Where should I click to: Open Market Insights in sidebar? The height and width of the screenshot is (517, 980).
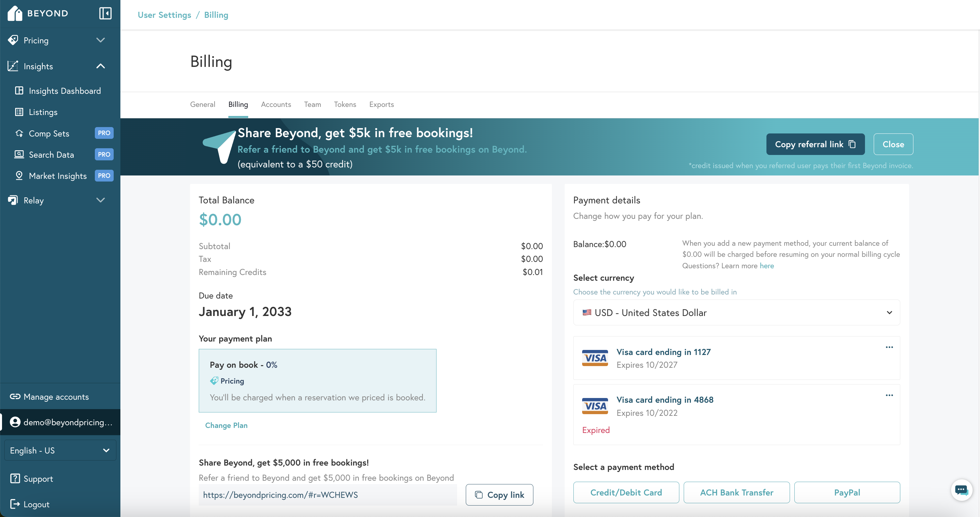point(58,176)
